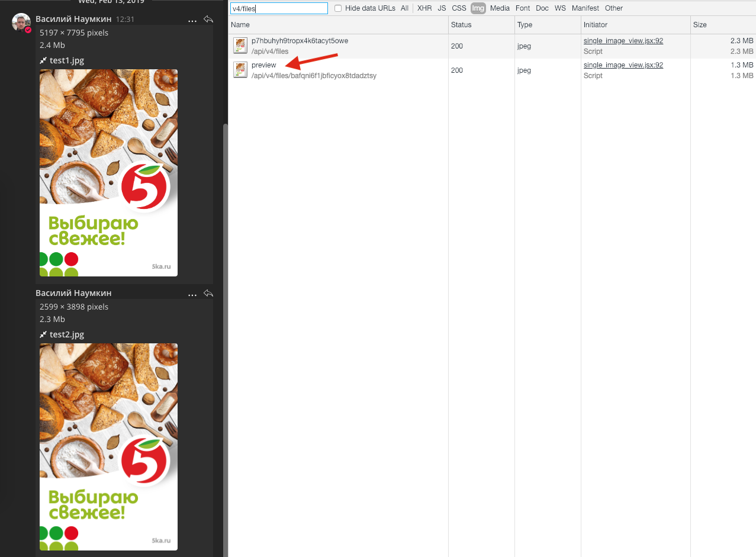This screenshot has width=756, height=557.
Task: Open more options for the 12:31 message
Action: coord(192,20)
